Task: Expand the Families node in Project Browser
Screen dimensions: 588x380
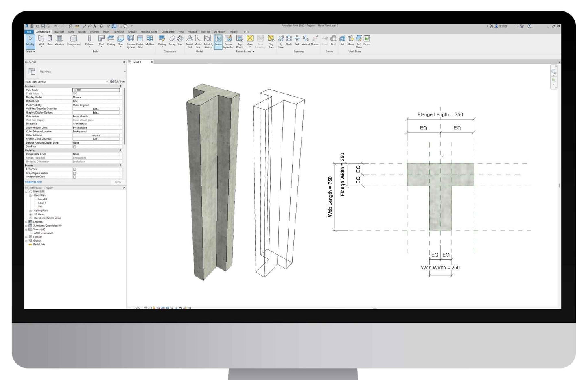Action: 26,237
